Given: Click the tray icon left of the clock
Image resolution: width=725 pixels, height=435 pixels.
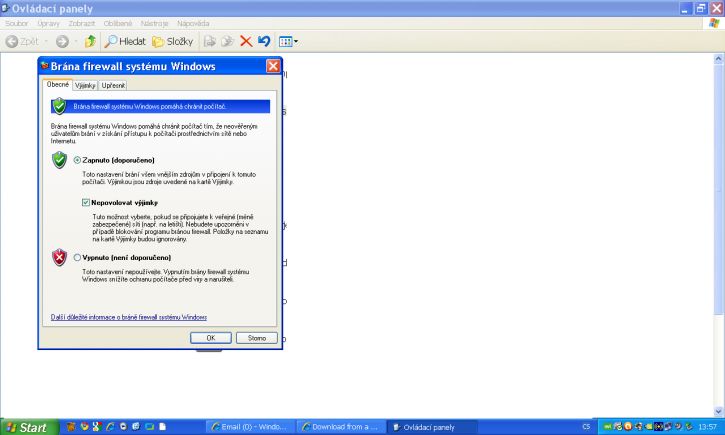Looking at the screenshot, I should coord(689,427).
